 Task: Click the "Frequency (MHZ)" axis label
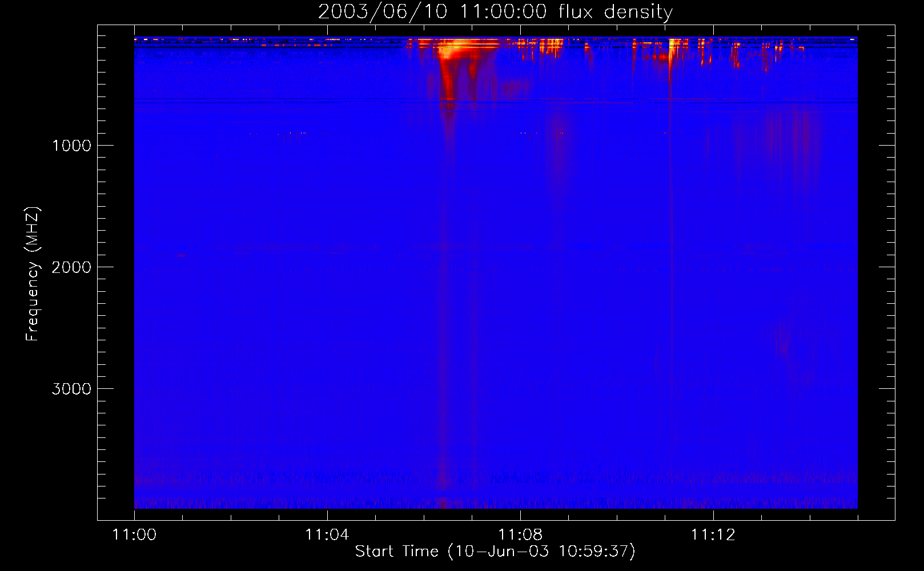pyautogui.click(x=33, y=274)
